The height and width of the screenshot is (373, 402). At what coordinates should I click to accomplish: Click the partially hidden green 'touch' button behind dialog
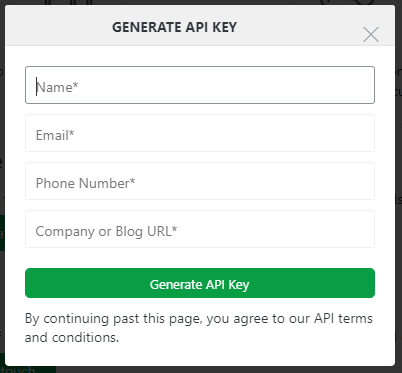28,369
